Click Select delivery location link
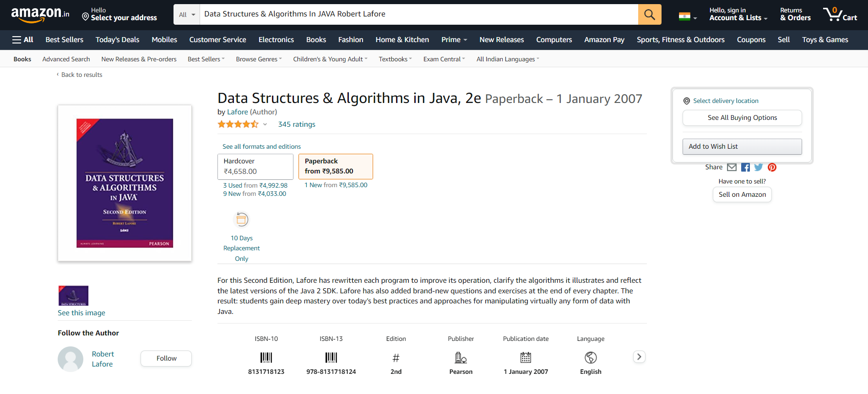This screenshot has width=868, height=394. click(726, 101)
